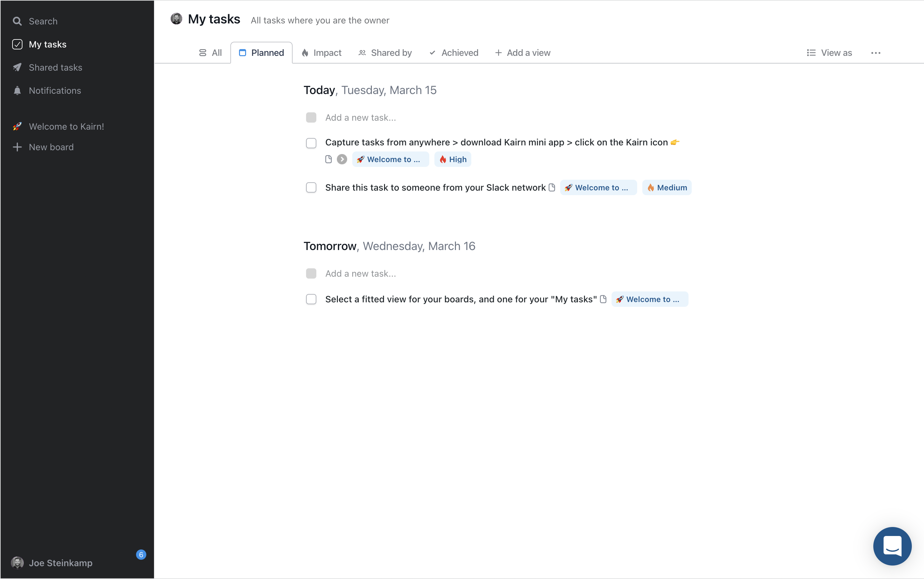924x579 pixels.
Task: Switch to the Achieved tab
Action: [x=454, y=53]
